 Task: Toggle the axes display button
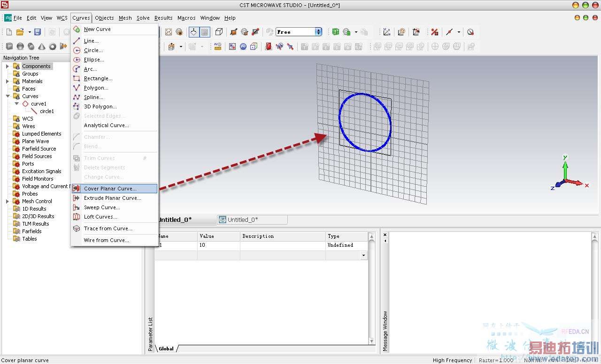point(193,32)
